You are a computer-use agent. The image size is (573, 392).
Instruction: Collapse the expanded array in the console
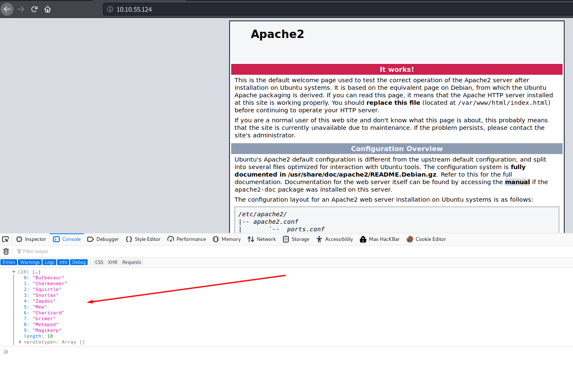pyautogui.click(x=14, y=272)
